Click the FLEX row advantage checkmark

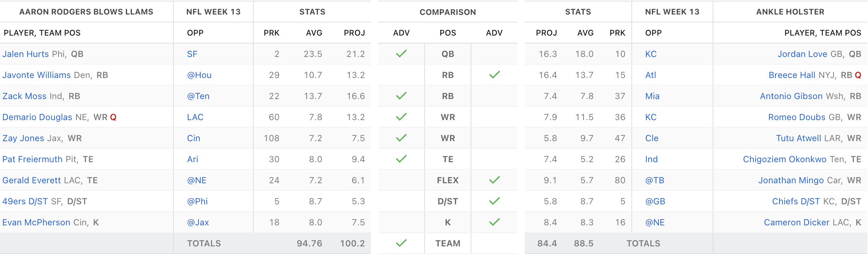pos(494,180)
